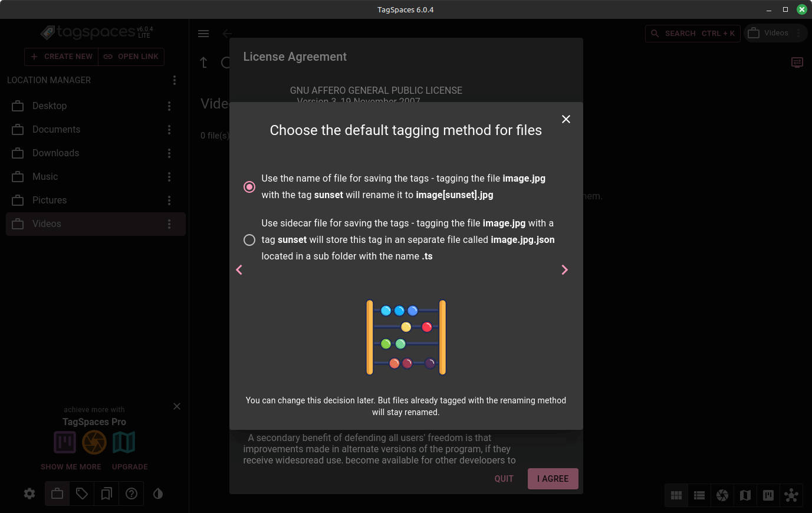Select the sidecar file tagging method
Image resolution: width=812 pixels, height=513 pixels.
pos(249,240)
